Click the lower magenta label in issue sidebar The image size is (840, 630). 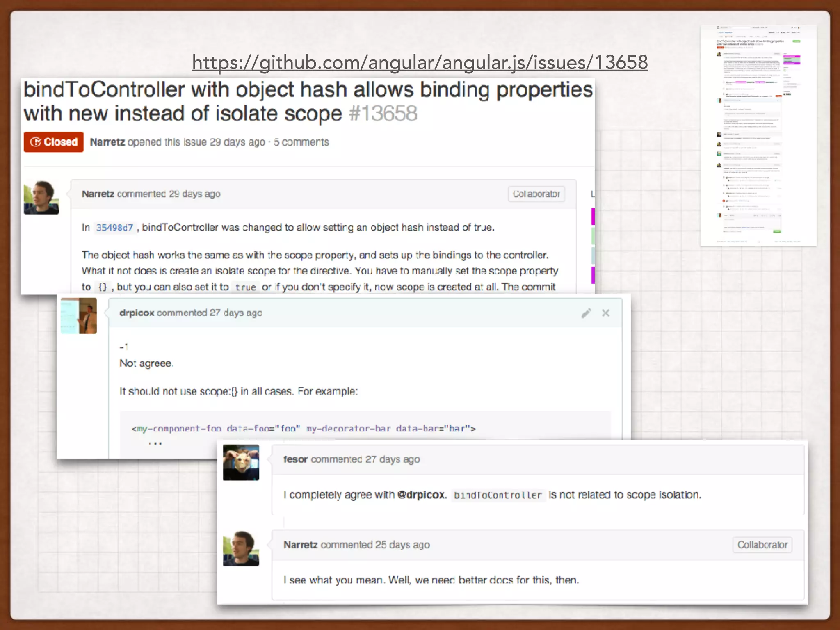click(x=593, y=275)
